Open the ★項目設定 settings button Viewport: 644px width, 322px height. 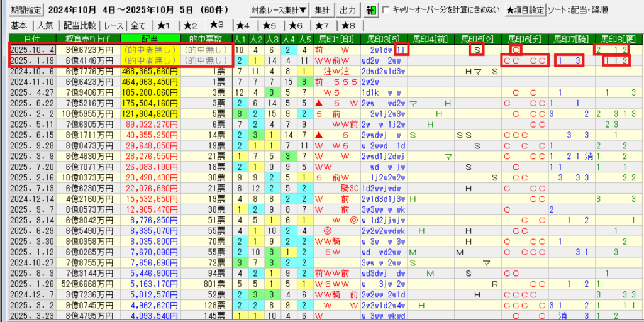click(x=526, y=10)
